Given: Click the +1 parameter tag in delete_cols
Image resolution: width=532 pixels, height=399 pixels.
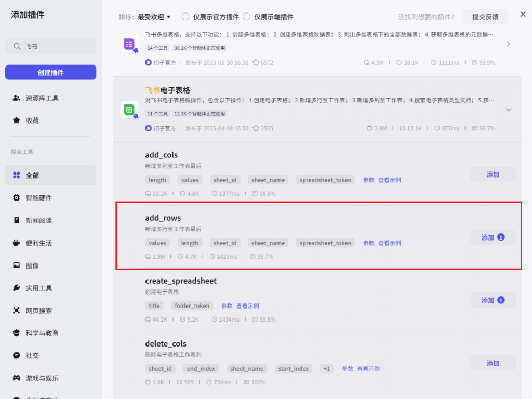Looking at the screenshot, I should tap(326, 368).
